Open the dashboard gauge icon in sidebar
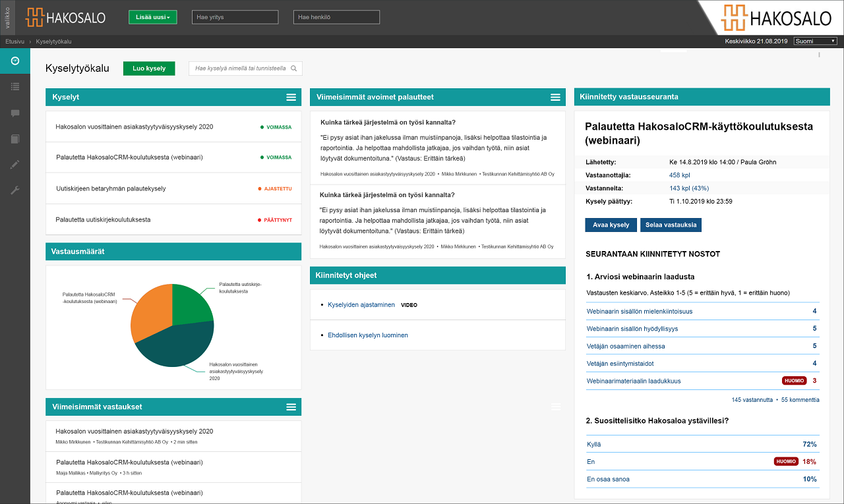 [15, 61]
